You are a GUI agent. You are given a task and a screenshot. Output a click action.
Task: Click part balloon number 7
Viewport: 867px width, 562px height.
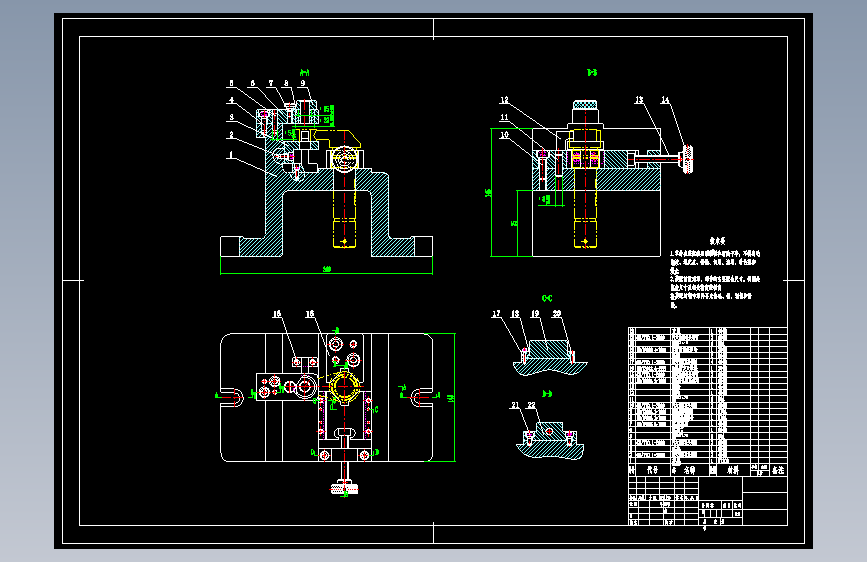pos(271,84)
